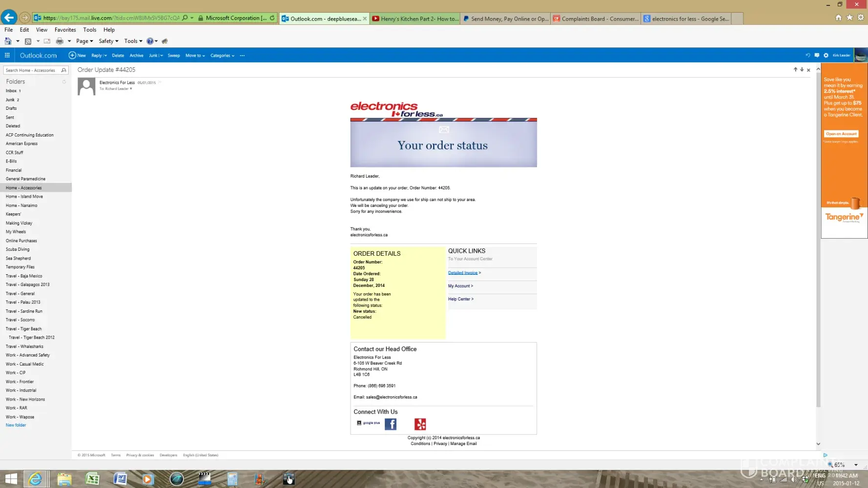Screen dimensions: 868x488
Task: Close the Order Update message
Action: coord(808,70)
